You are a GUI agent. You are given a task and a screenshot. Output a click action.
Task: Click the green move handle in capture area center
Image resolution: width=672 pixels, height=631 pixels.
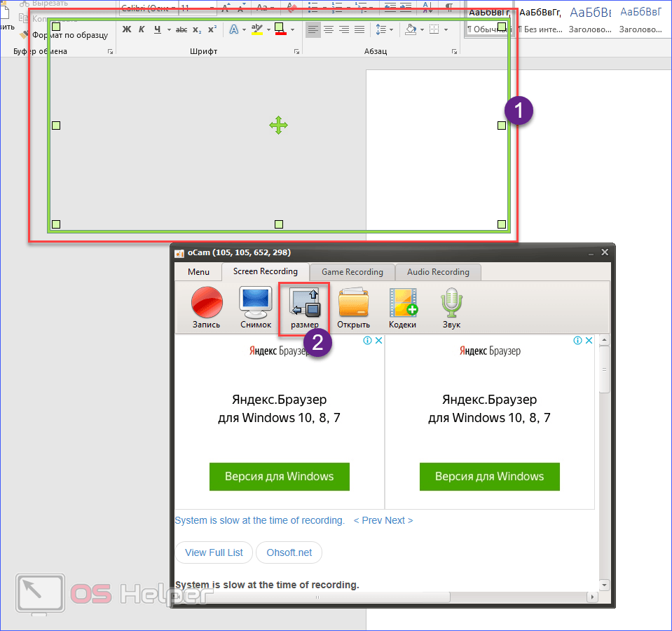pyautogui.click(x=278, y=125)
